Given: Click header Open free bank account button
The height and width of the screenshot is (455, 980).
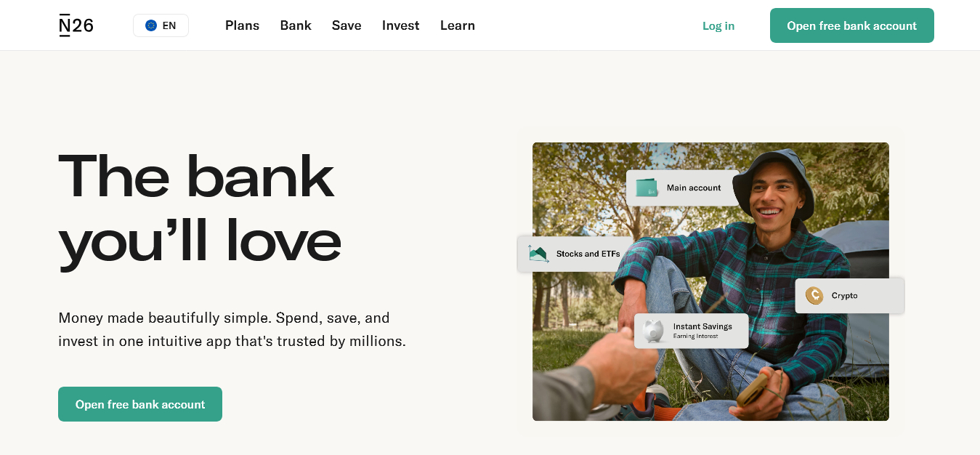Looking at the screenshot, I should [x=852, y=25].
